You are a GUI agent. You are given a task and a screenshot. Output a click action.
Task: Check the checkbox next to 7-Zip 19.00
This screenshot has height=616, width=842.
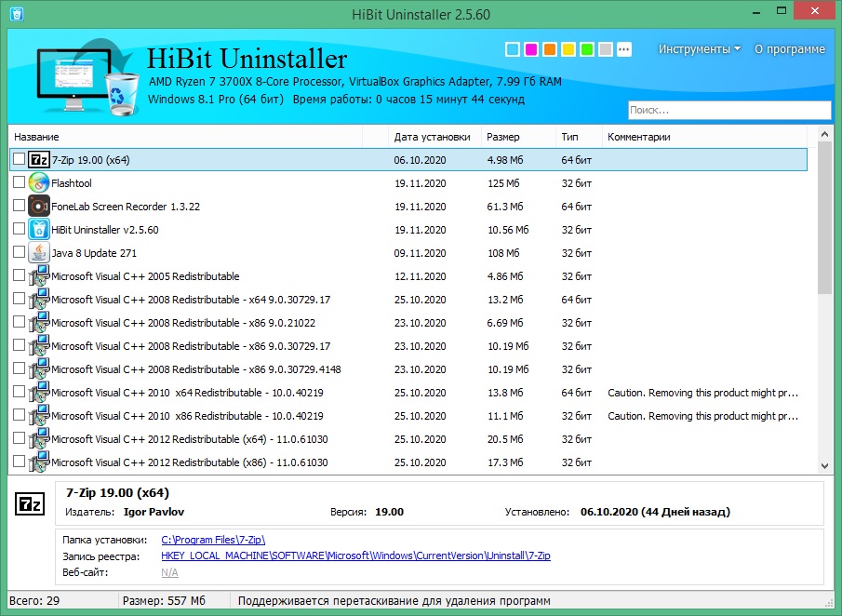pos(17,159)
